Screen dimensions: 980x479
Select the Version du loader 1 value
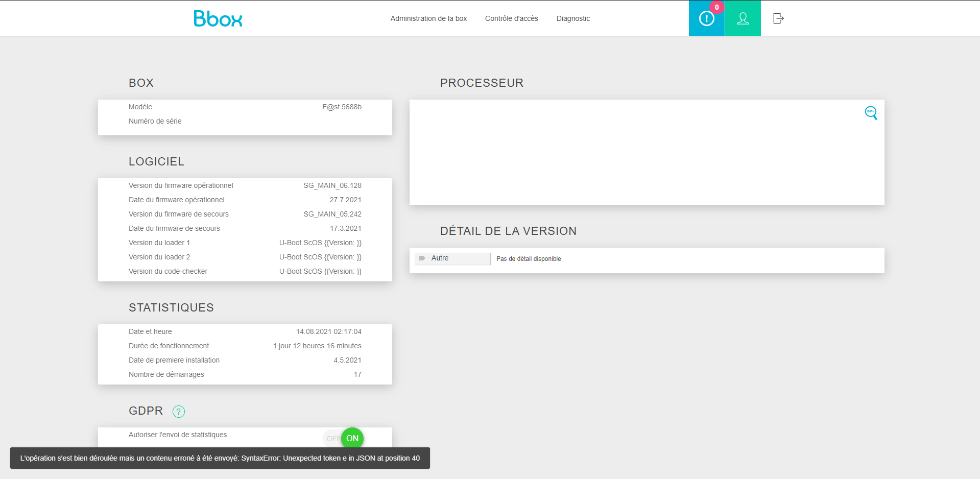pos(320,243)
